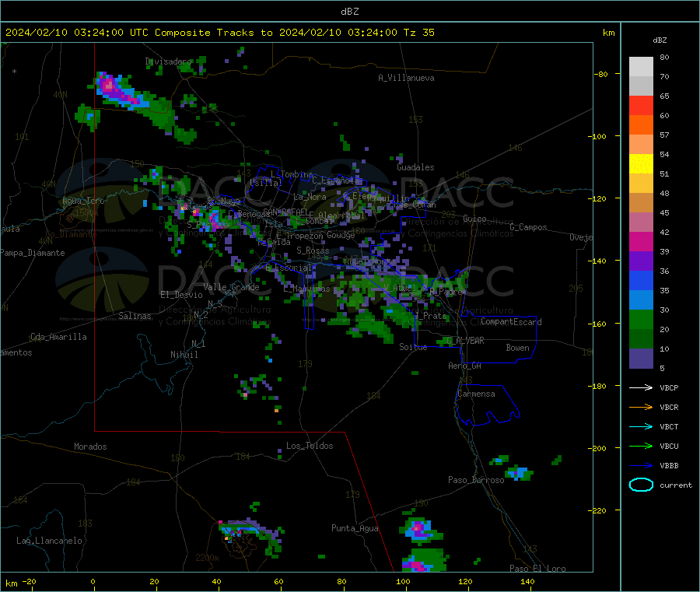Click the Pampa_Diamante place label
The width and height of the screenshot is (700, 592).
click(x=33, y=253)
